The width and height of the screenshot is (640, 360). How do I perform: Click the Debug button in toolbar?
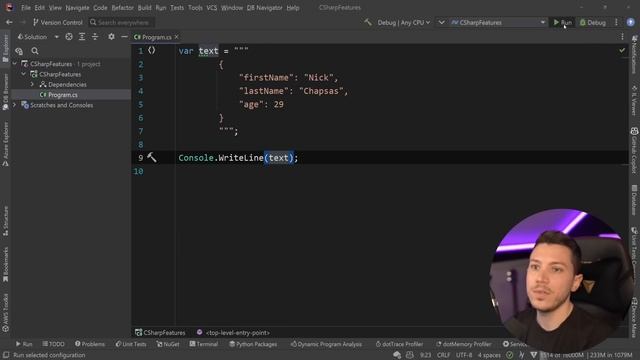[x=593, y=22]
